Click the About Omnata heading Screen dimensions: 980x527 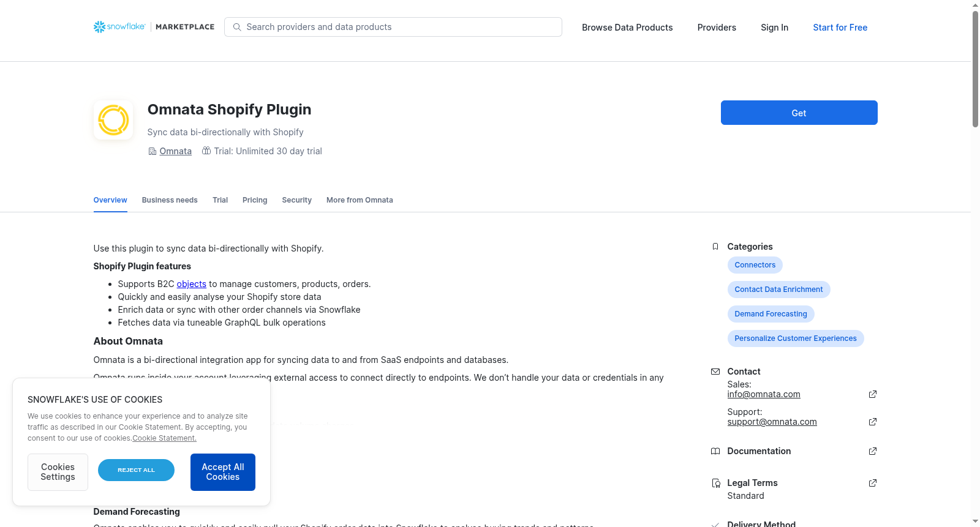pos(128,341)
